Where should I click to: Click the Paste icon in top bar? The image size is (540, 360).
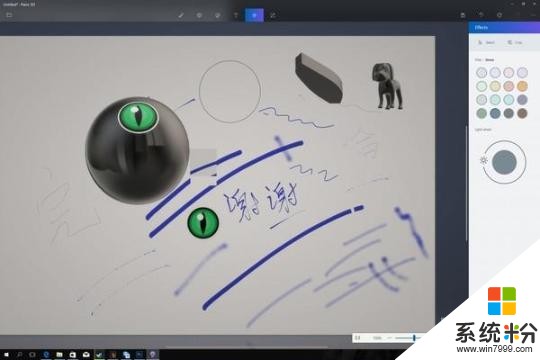[463, 15]
